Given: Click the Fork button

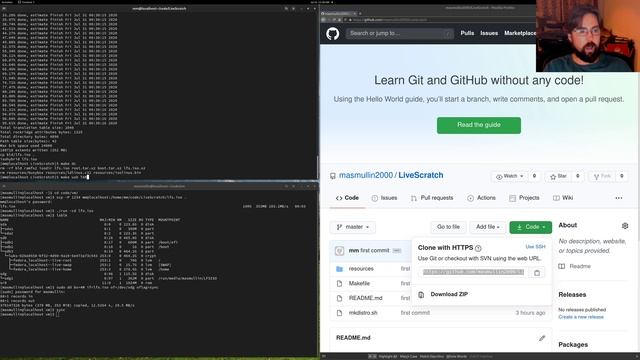Looking at the screenshot, I should click(x=602, y=176).
